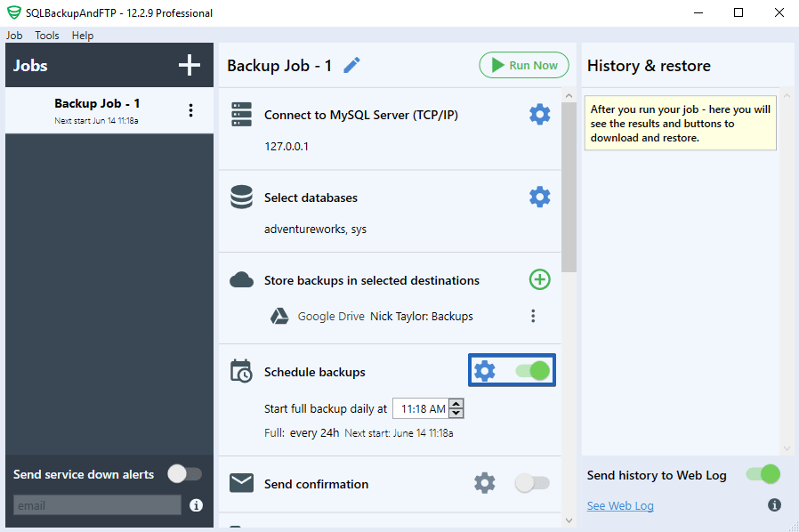Add a new job with the plus icon
The image size is (799, 532).
[x=189, y=65]
